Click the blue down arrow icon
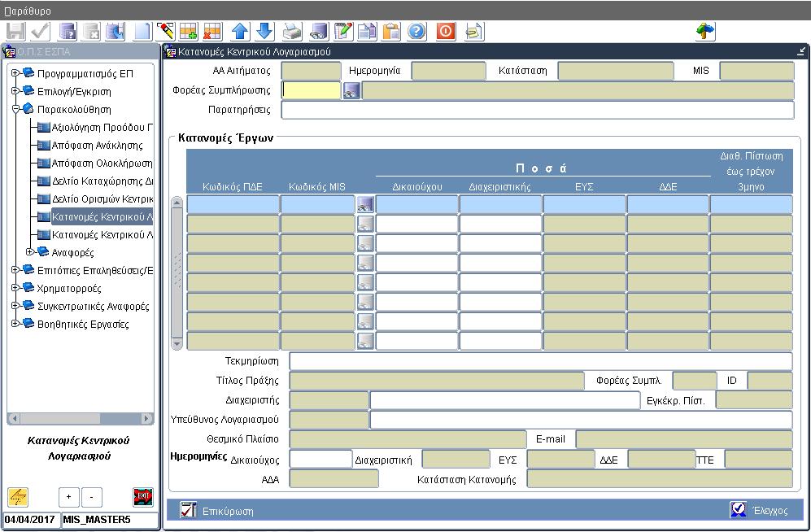 pyautogui.click(x=264, y=32)
